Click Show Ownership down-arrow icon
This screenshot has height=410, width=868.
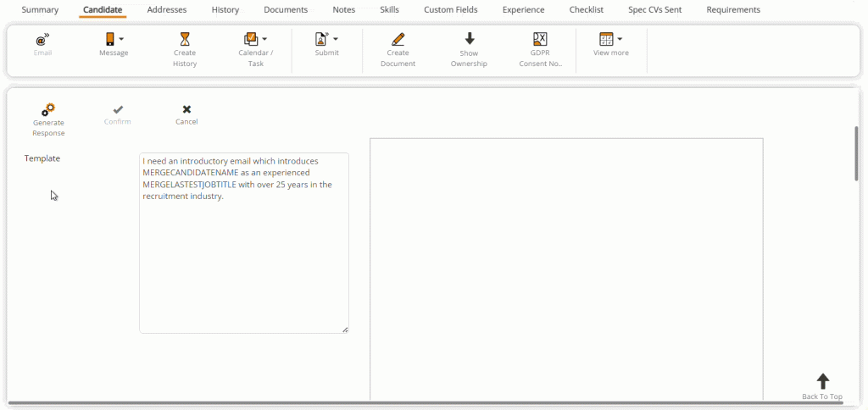[x=469, y=39]
